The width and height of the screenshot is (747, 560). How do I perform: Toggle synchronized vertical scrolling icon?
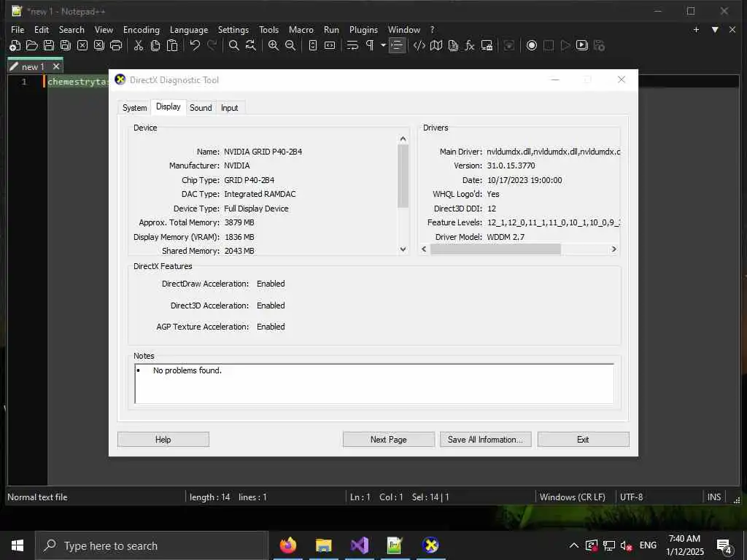(312, 46)
